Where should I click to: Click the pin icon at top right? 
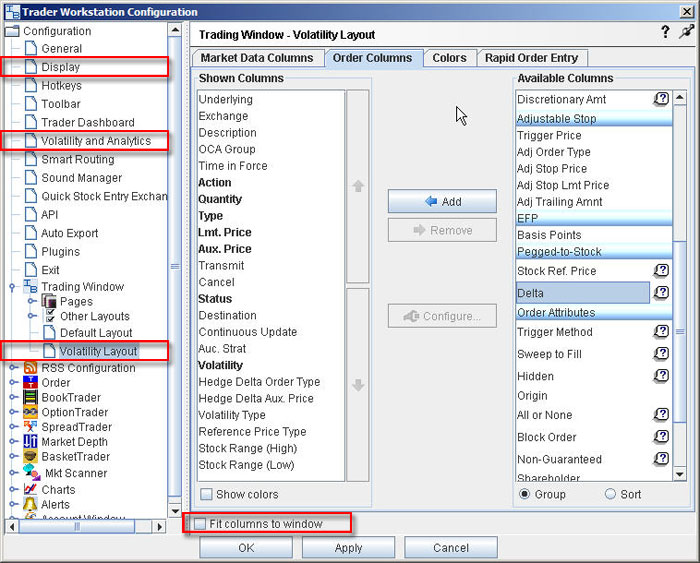(686, 32)
